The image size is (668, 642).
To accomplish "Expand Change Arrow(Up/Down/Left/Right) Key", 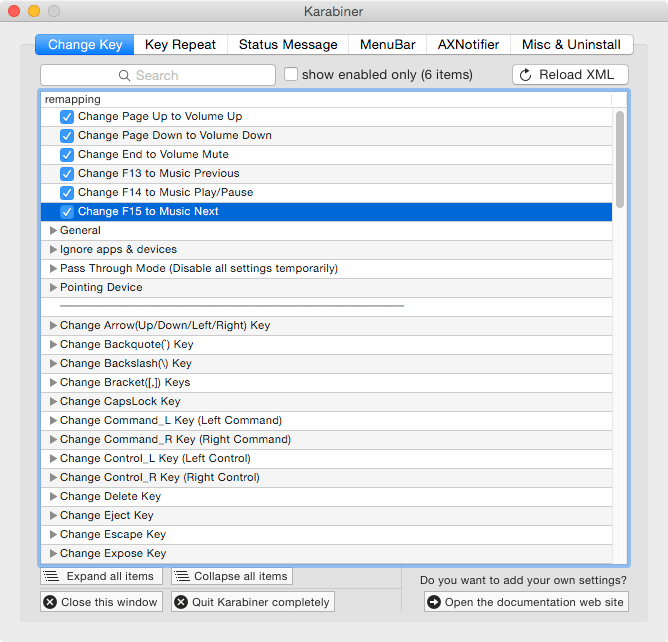I will (x=53, y=325).
